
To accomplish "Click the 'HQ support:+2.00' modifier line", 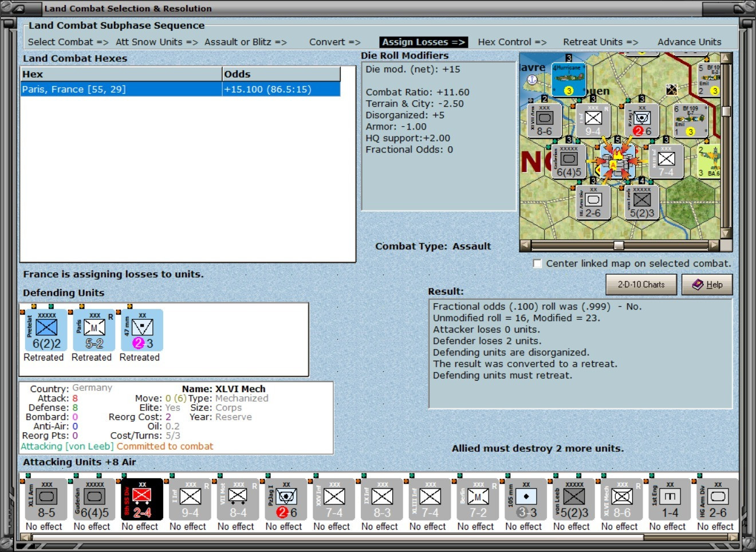I will pos(408,138).
